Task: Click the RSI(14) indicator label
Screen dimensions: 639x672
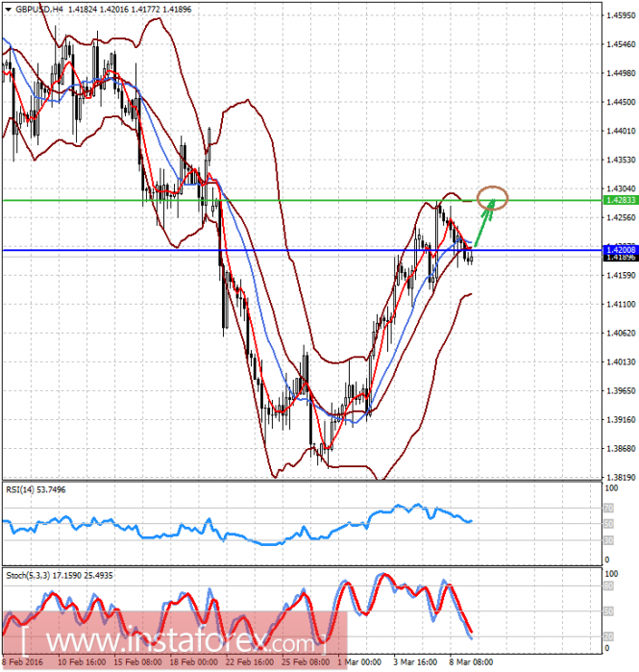Action: point(36,489)
